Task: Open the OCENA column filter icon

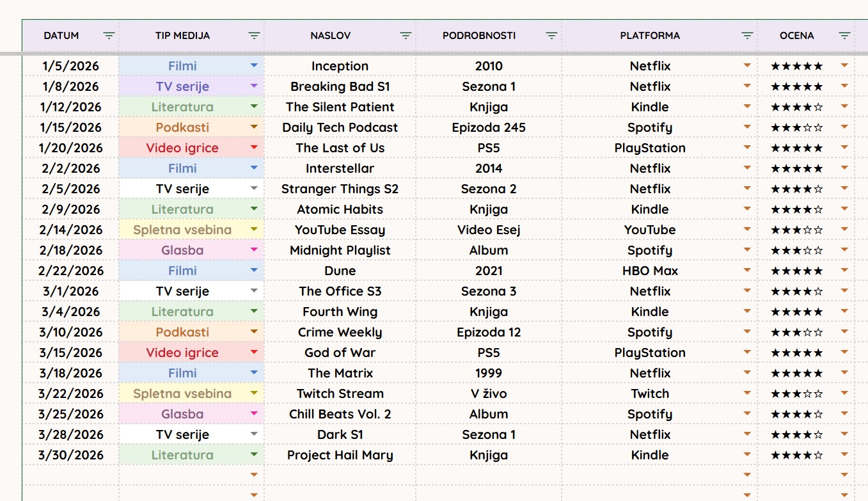Action: pyautogui.click(x=844, y=36)
